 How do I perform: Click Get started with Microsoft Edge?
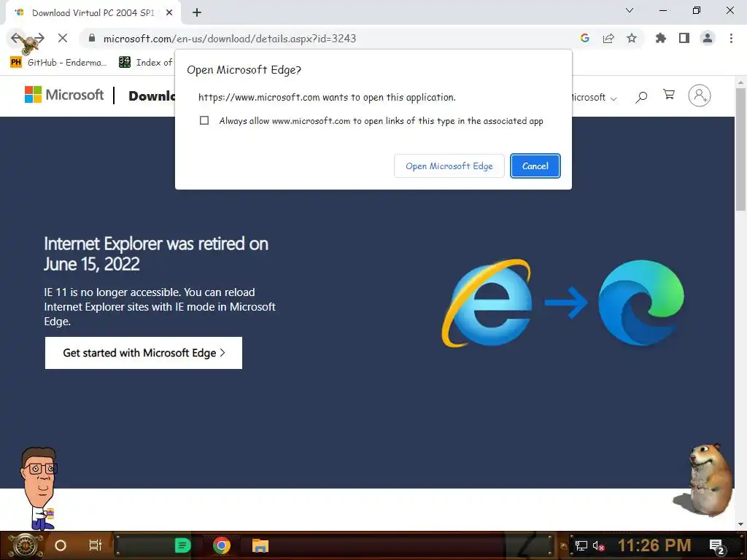(x=144, y=353)
